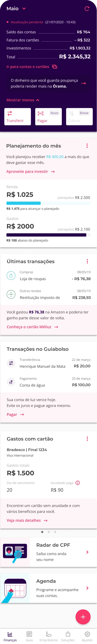Tap the pink plus floating button
The width and height of the screenshot is (97, 644).
coord(83,617)
